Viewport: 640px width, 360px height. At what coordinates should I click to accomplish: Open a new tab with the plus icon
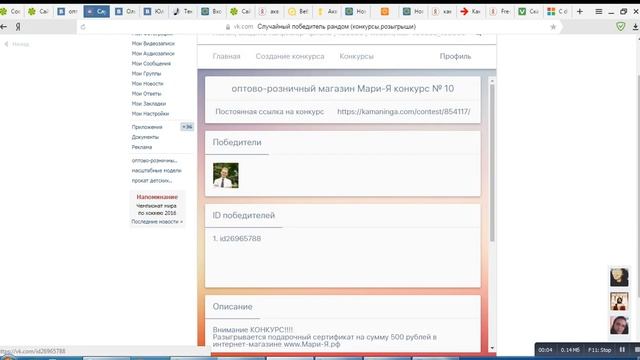580,11
